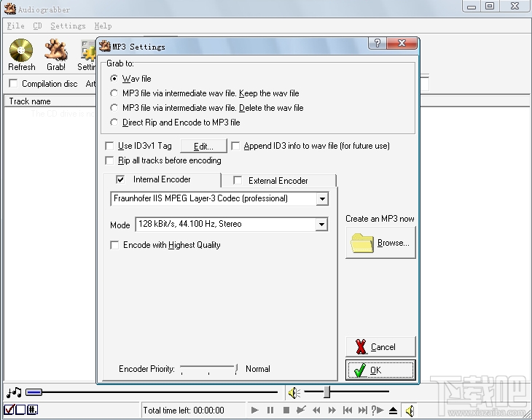Click the Cancel button

[380, 346]
